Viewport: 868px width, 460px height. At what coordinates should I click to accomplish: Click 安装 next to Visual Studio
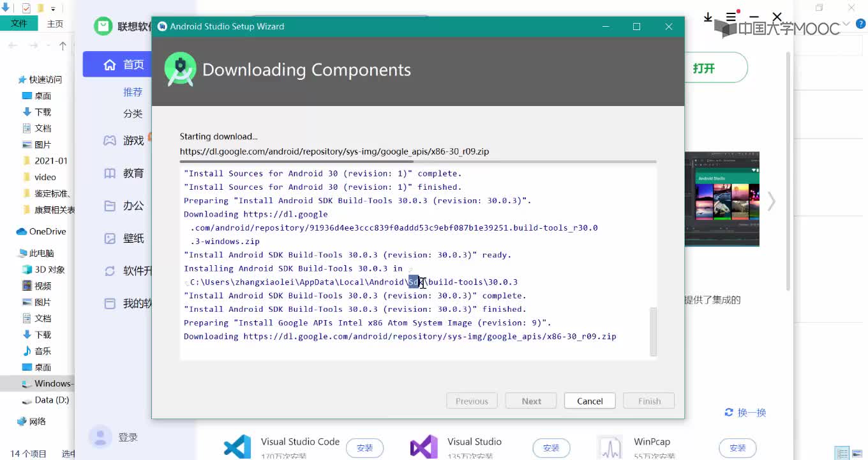551,448
